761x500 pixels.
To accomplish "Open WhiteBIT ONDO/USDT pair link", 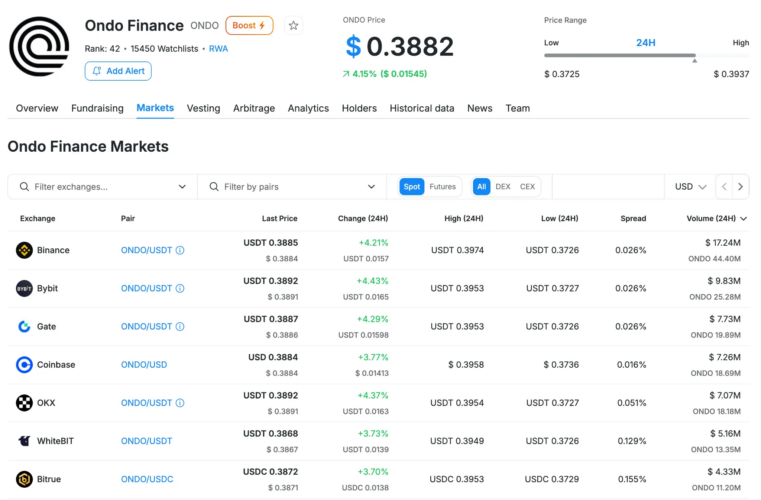I will (146, 441).
